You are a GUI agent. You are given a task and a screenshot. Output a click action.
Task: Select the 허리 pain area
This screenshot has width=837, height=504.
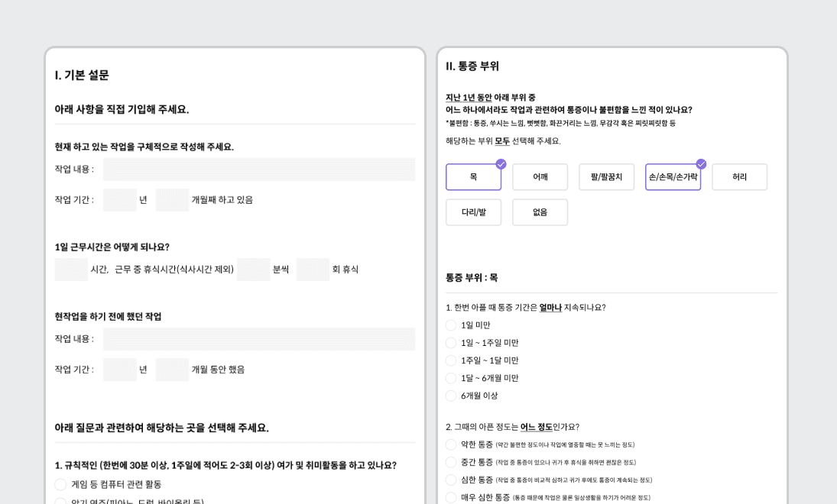point(738,176)
